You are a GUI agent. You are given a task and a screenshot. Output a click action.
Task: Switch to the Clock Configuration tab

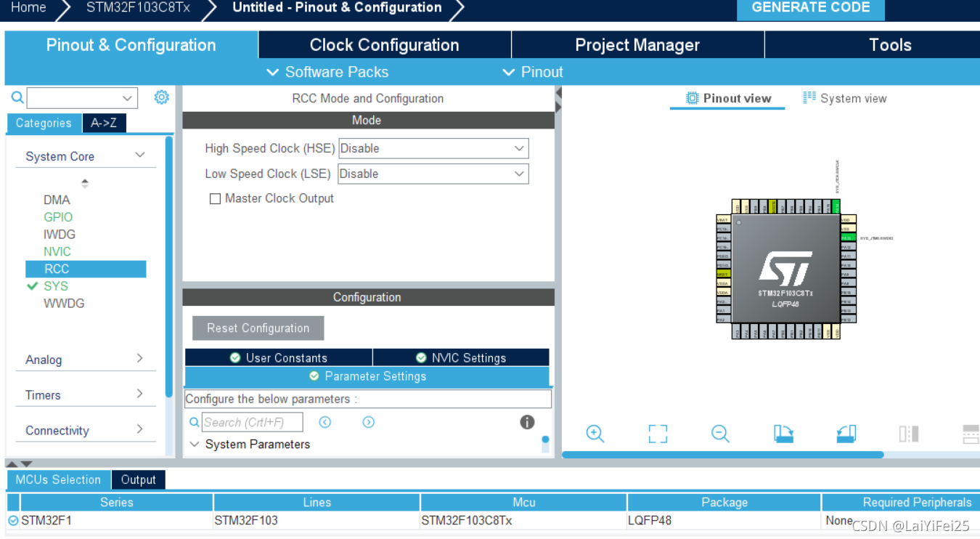pos(385,45)
